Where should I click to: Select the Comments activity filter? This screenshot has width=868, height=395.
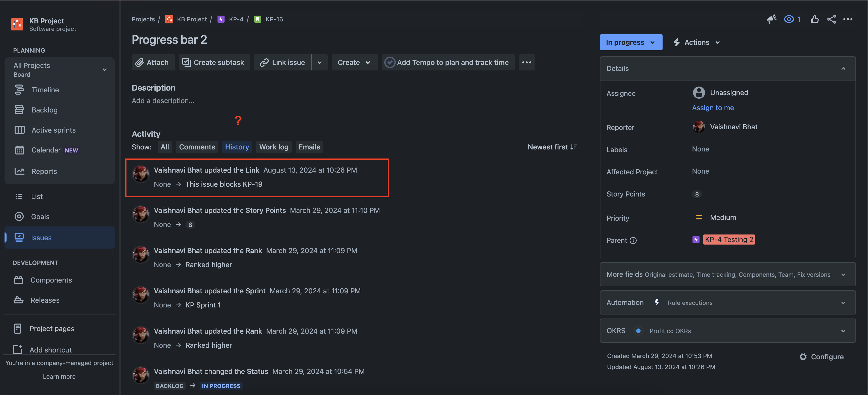[197, 147]
